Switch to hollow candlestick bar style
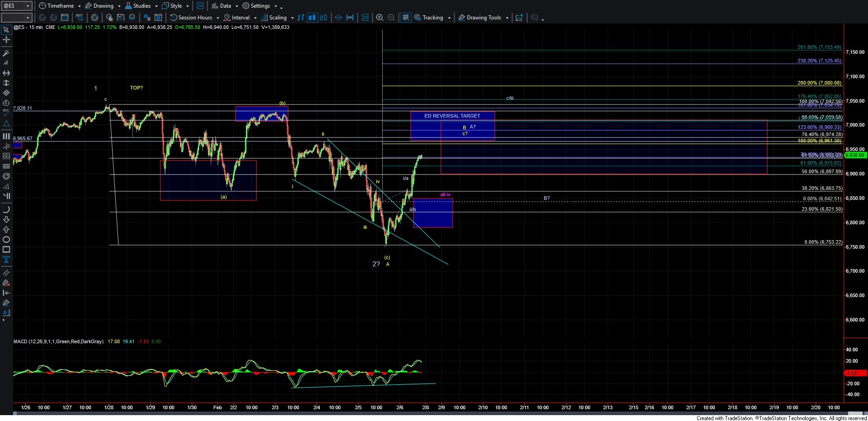Image resolution: width=868 pixels, height=421 pixels. coord(323,18)
